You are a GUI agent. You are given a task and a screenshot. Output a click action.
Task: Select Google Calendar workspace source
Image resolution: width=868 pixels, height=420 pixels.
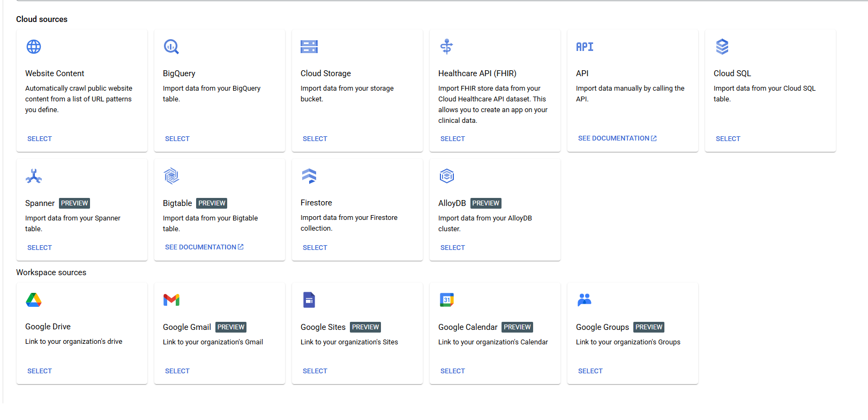coord(453,371)
